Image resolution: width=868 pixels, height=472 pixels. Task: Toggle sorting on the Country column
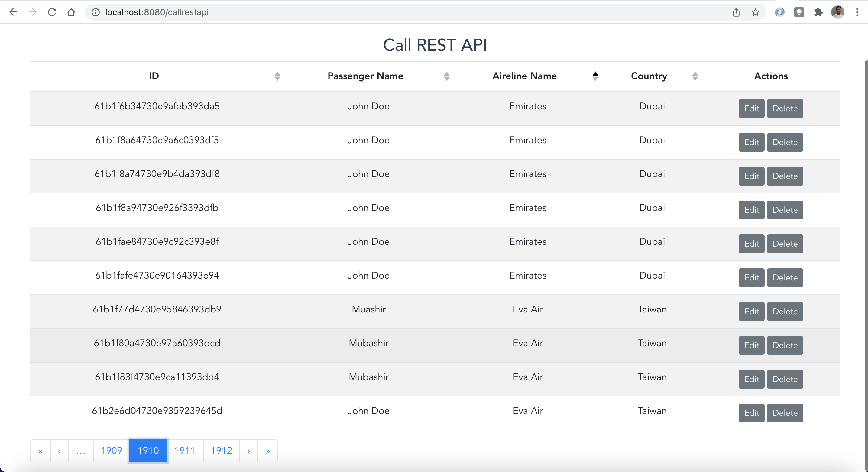(x=695, y=76)
